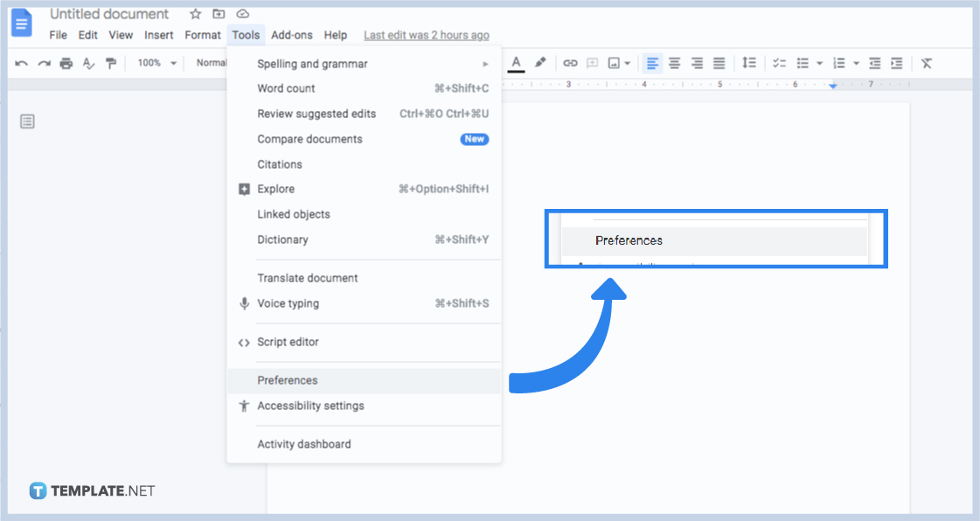Run Spelling check from the toolbar icon
The height and width of the screenshot is (521, 980).
87,63
